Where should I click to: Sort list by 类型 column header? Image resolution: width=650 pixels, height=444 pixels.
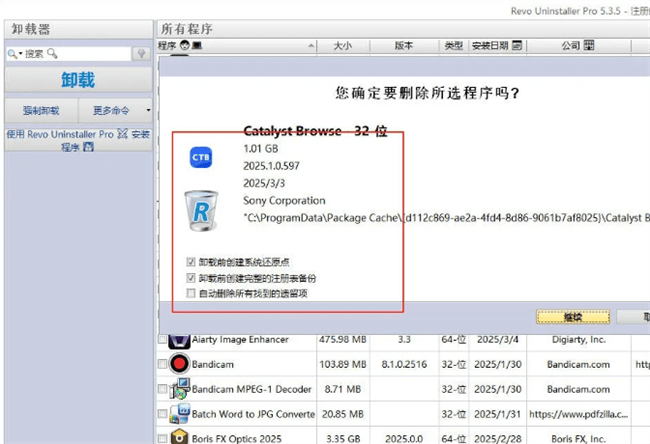click(x=454, y=46)
